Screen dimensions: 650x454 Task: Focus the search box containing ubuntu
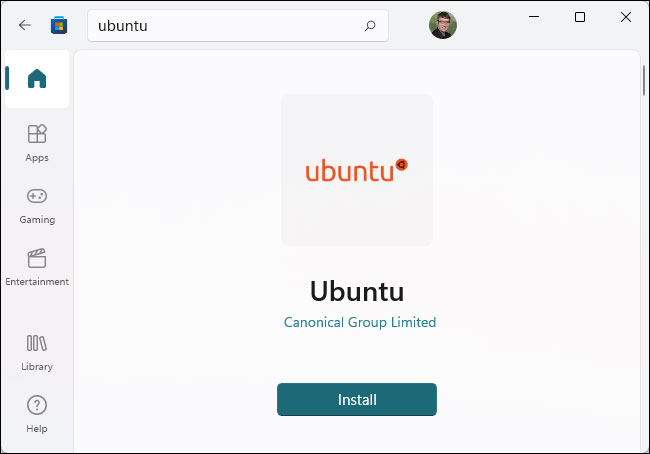[238, 26]
